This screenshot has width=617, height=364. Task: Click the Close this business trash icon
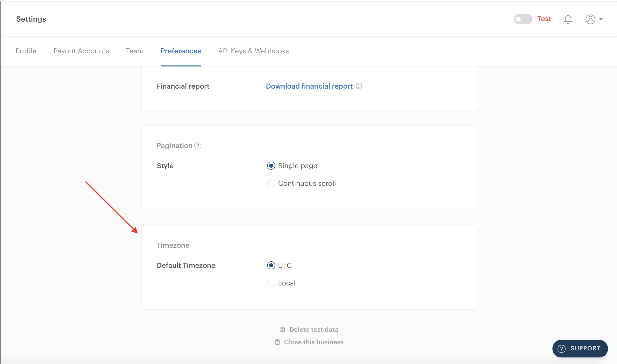tap(277, 342)
